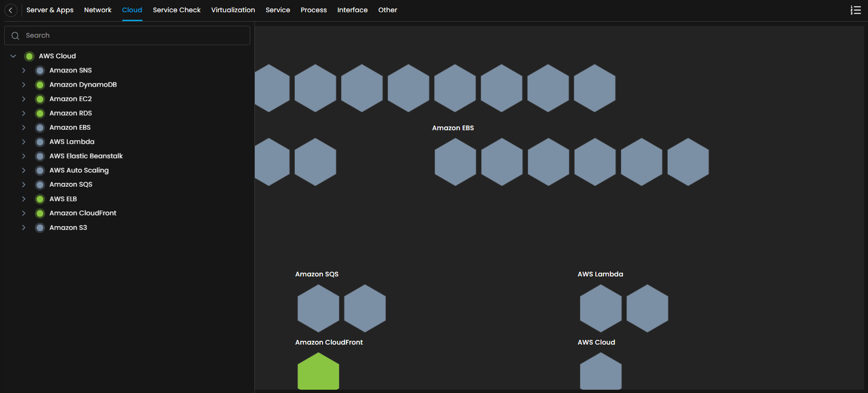Click the AWS Auto Scaling status circle

[x=40, y=171]
